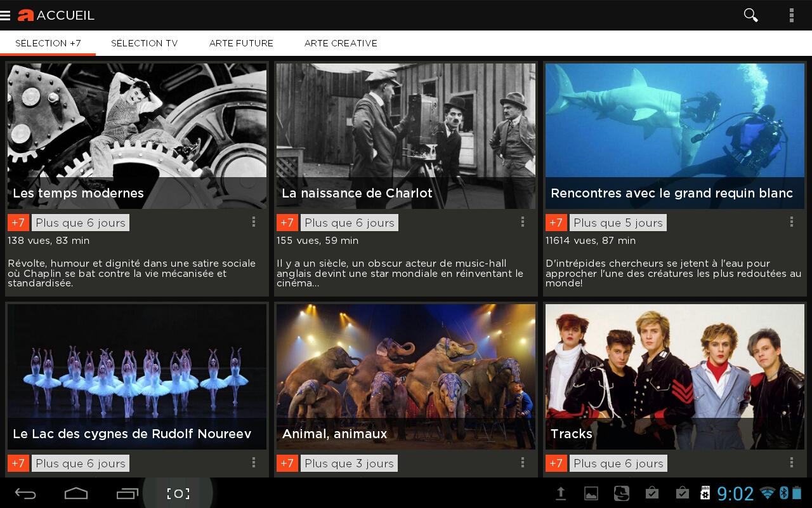
Task: Tap the +7 badge on Tracks
Action: pos(556,464)
